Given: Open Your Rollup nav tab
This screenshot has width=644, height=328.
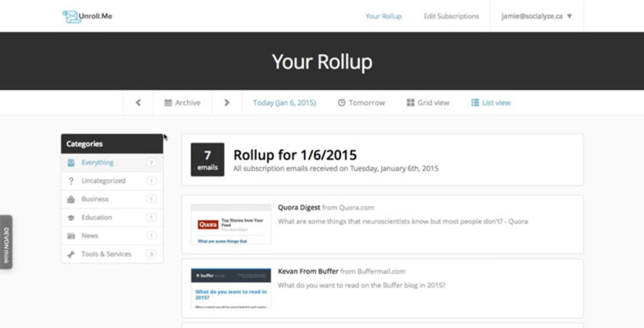Looking at the screenshot, I should click(x=383, y=16).
